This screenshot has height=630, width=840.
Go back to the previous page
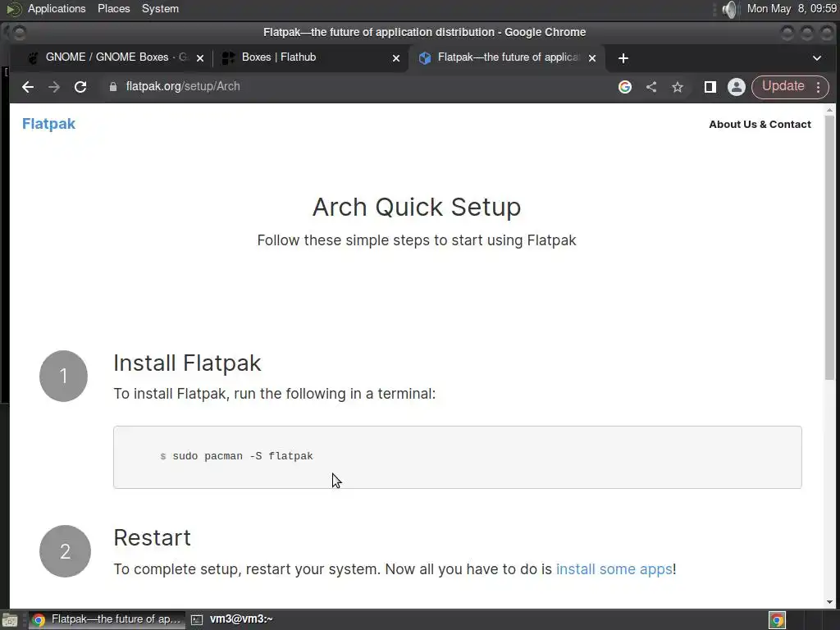[28, 87]
